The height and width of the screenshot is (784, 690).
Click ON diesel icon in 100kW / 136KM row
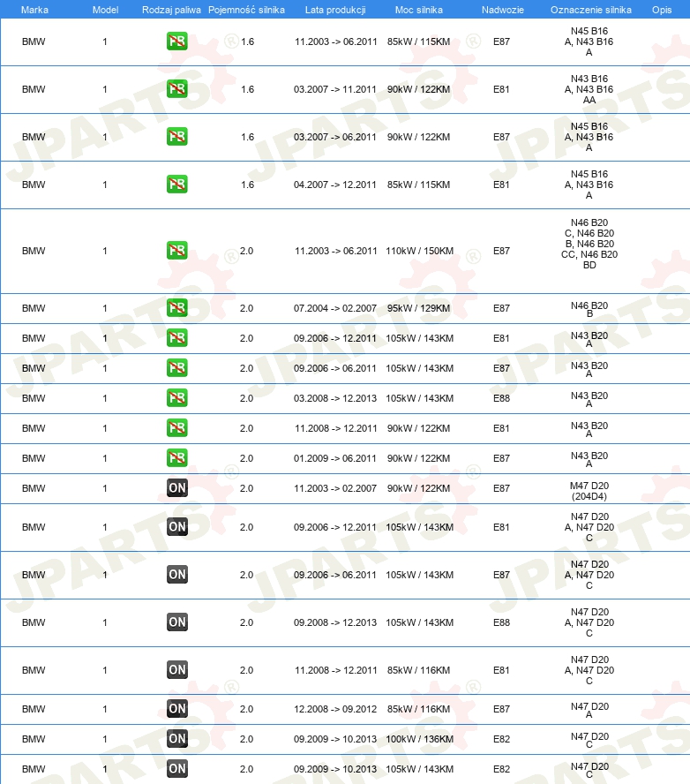coord(176,738)
